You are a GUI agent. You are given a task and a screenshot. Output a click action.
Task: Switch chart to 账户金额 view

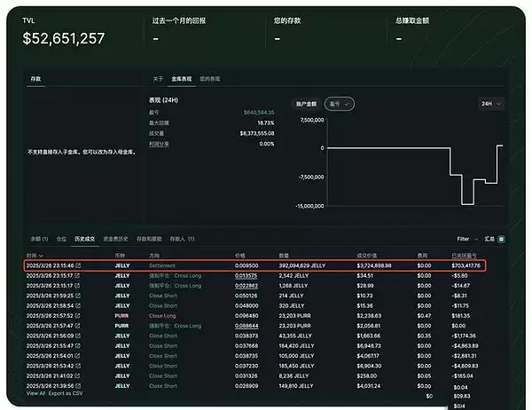coord(306,104)
